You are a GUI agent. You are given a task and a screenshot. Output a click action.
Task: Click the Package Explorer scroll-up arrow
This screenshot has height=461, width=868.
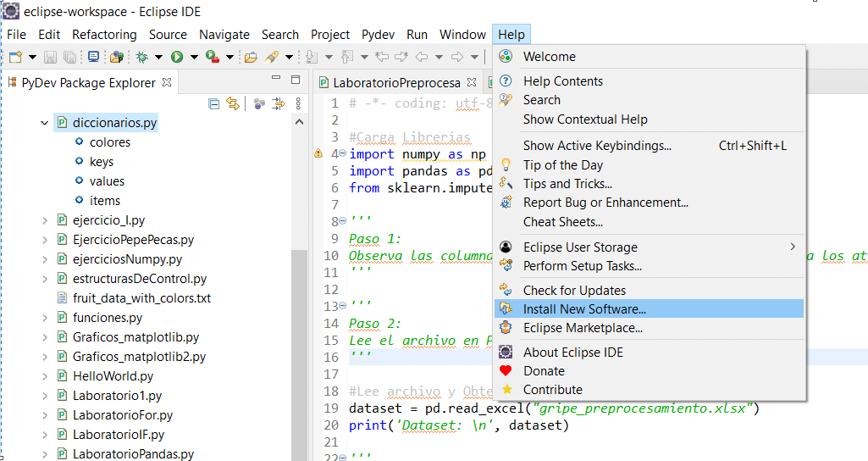click(x=299, y=122)
